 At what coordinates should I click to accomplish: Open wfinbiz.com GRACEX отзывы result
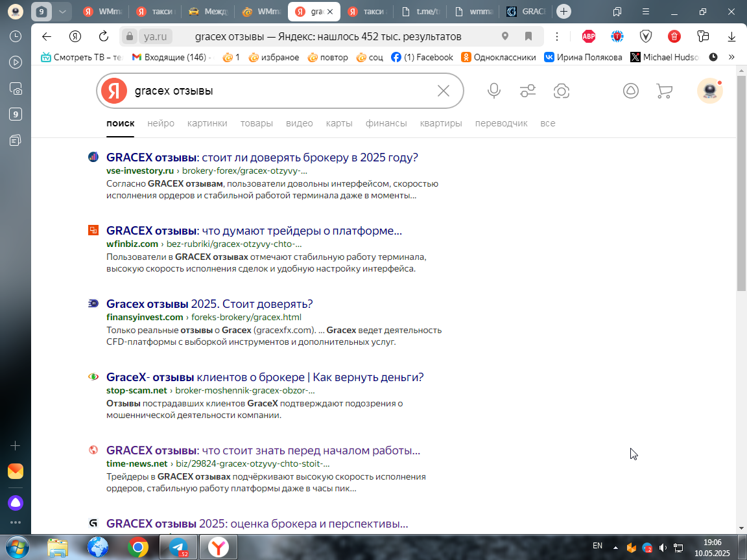254,231
